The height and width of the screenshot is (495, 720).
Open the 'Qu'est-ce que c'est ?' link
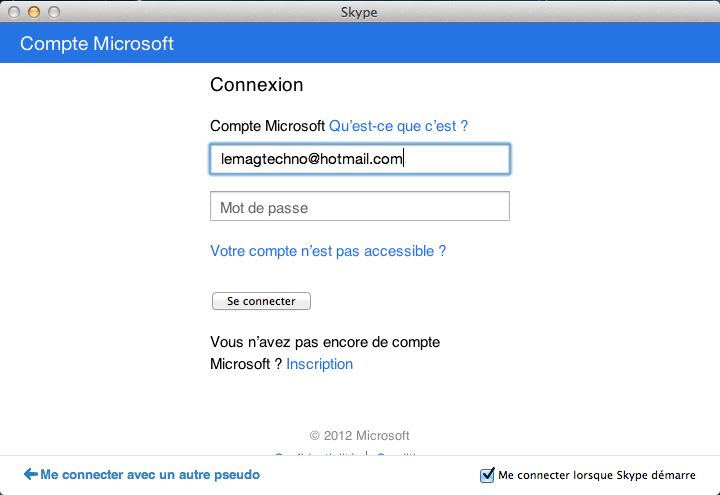click(399, 126)
